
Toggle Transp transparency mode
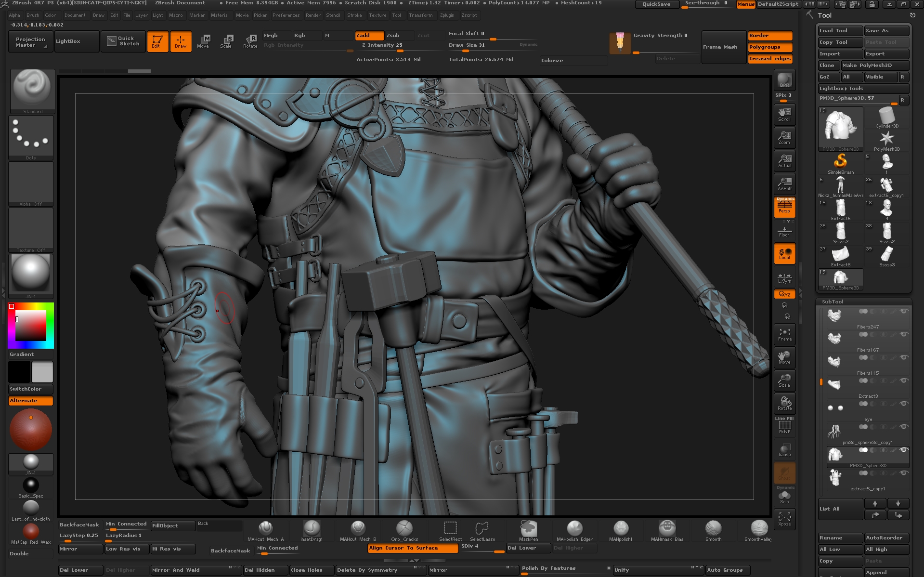point(784,450)
